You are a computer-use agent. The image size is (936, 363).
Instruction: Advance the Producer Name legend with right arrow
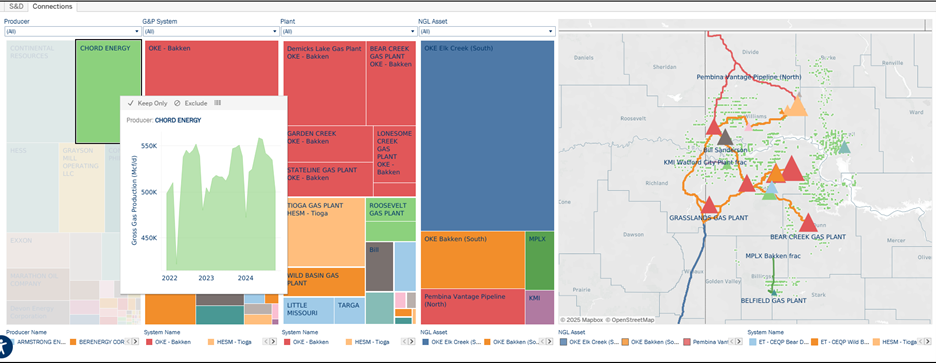click(136, 342)
